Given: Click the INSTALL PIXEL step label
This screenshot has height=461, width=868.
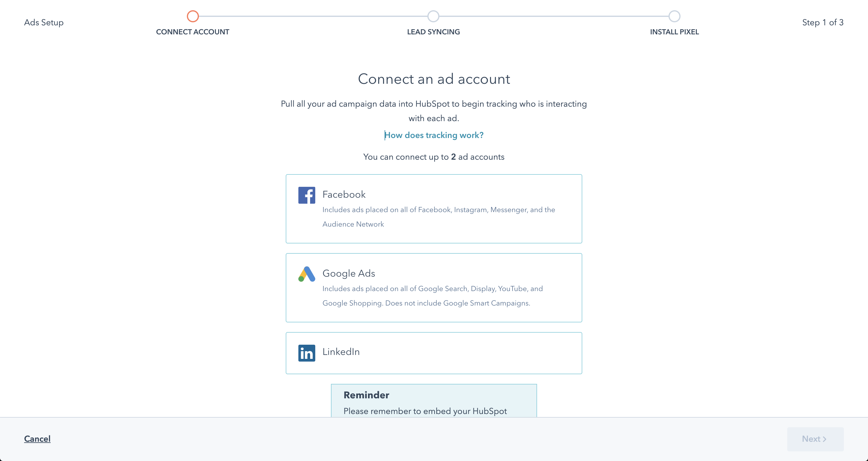Looking at the screenshot, I should (x=674, y=32).
